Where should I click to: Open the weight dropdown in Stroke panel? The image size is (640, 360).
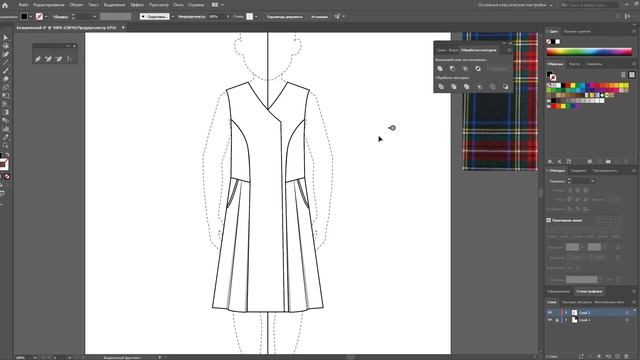(x=592, y=181)
